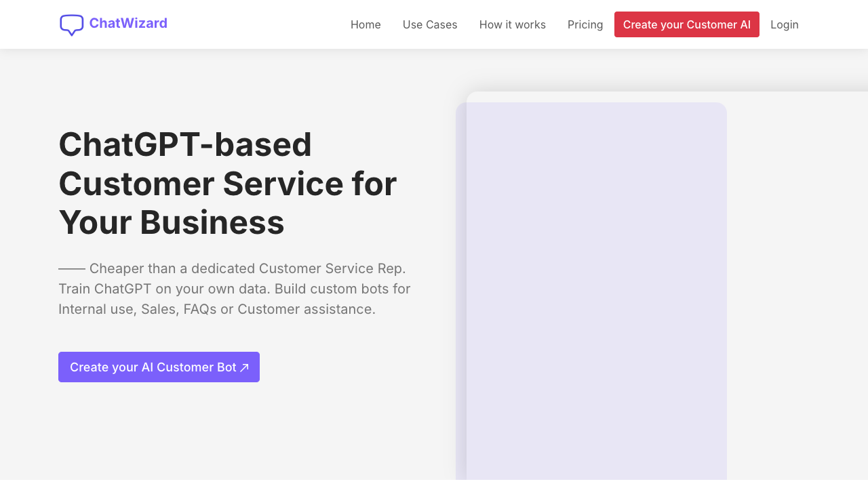Select the purple Create your AI Customer Bot label
The width and height of the screenshot is (868, 488).
coord(153,367)
